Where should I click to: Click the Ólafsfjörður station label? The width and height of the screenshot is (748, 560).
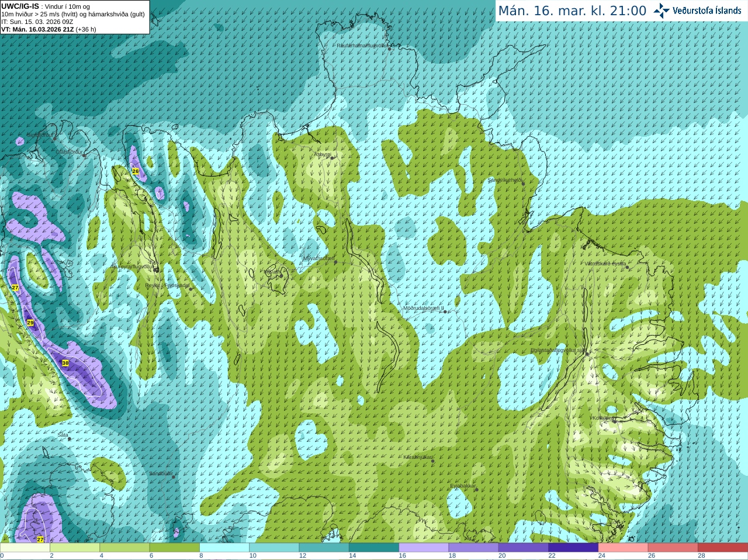[69, 152]
